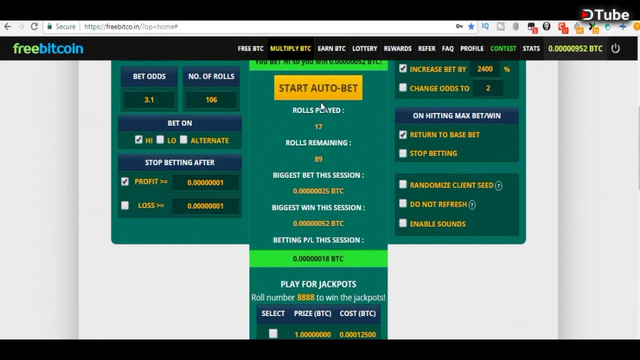
Task: Open MULTIPLY BTC menu item
Action: pos(291,49)
